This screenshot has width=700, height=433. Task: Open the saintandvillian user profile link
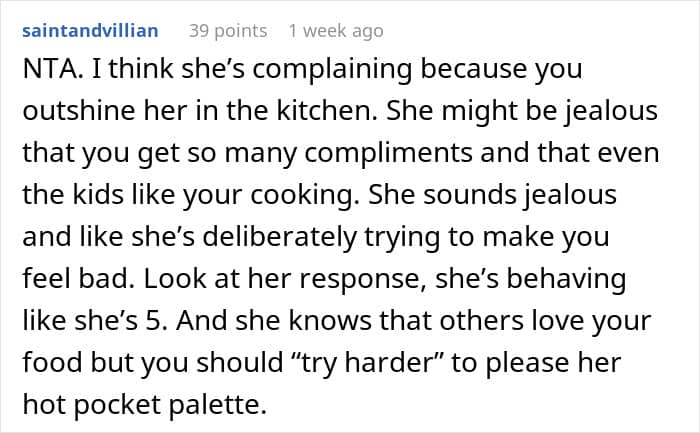(x=90, y=30)
